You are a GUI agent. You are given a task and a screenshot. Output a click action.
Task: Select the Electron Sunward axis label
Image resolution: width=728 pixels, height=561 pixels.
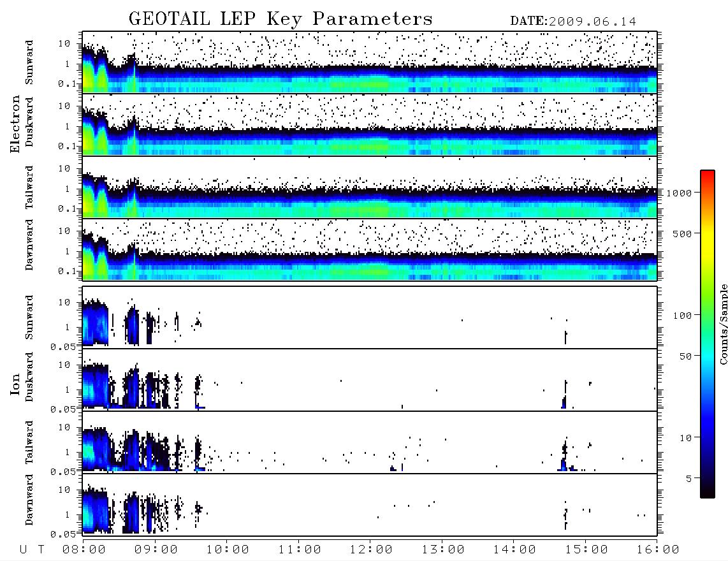click(29, 62)
